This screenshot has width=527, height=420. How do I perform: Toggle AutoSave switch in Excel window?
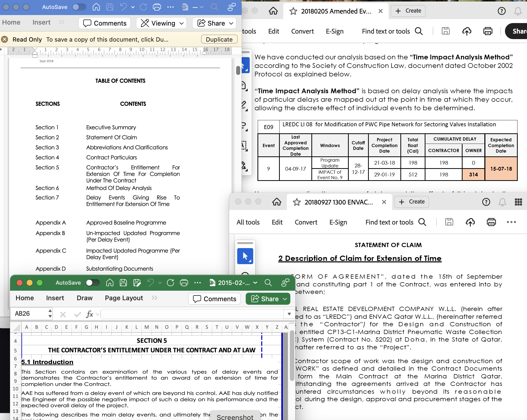(x=93, y=283)
